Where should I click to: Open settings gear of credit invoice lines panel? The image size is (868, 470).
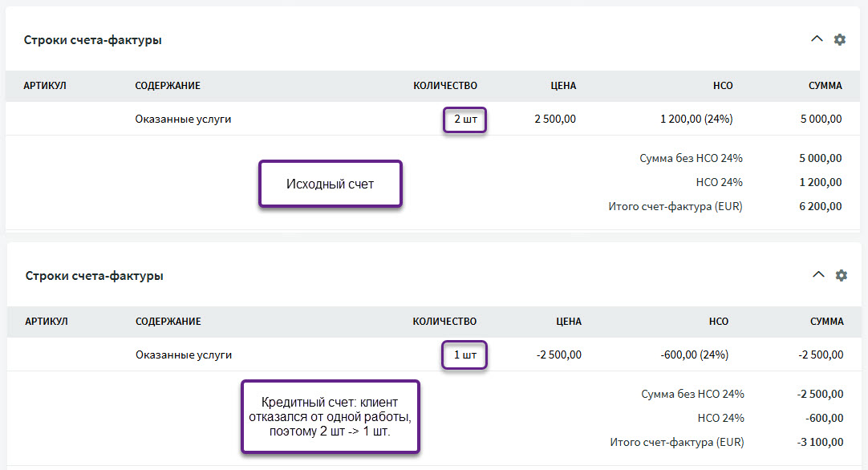[841, 275]
